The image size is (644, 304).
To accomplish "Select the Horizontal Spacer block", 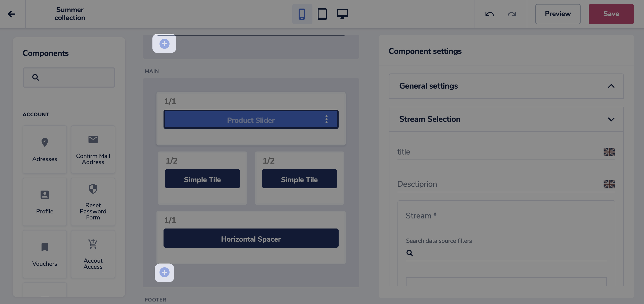I will (251, 238).
